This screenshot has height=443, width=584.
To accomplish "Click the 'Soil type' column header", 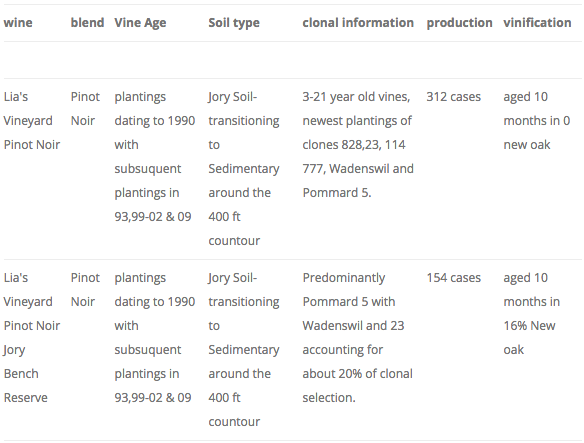I will pos(234,23).
